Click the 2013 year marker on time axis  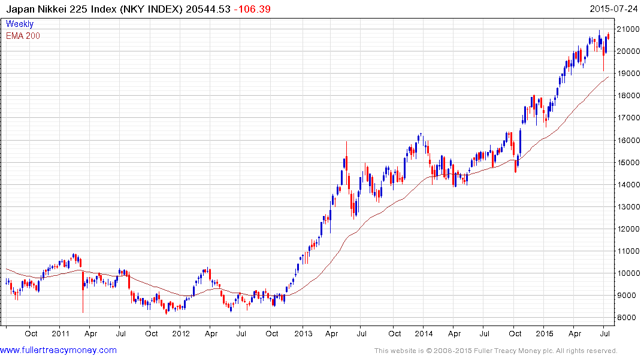click(303, 333)
